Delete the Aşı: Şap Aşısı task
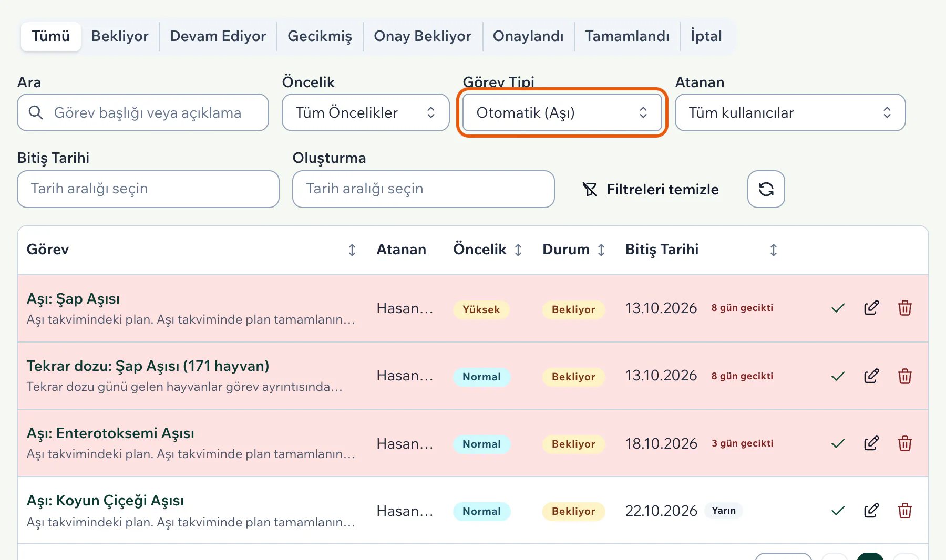This screenshot has height=560, width=946. click(905, 308)
